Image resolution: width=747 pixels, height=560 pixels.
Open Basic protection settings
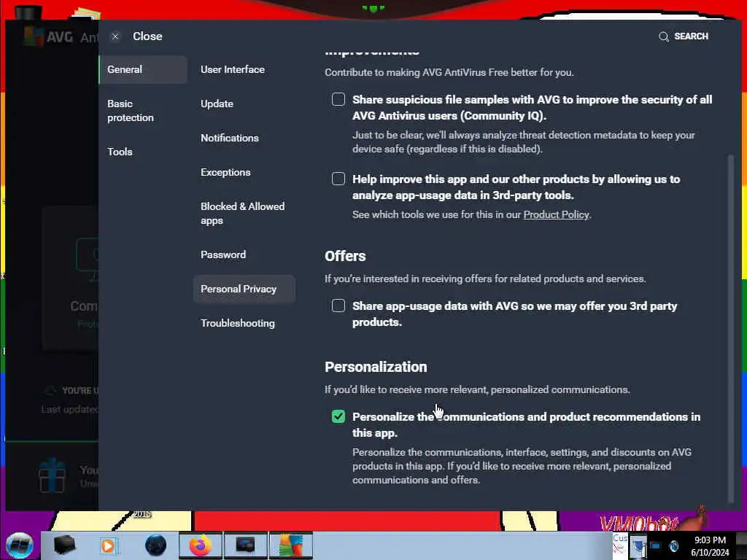(x=131, y=111)
